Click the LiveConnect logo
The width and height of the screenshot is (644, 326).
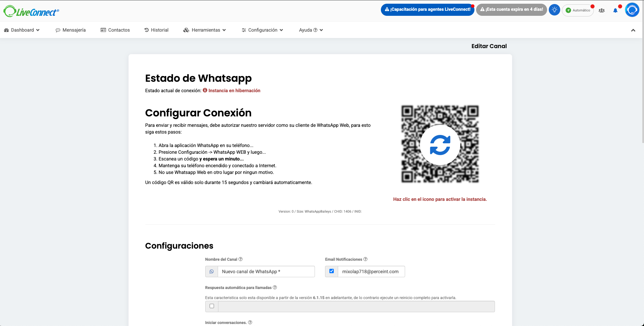31,11
